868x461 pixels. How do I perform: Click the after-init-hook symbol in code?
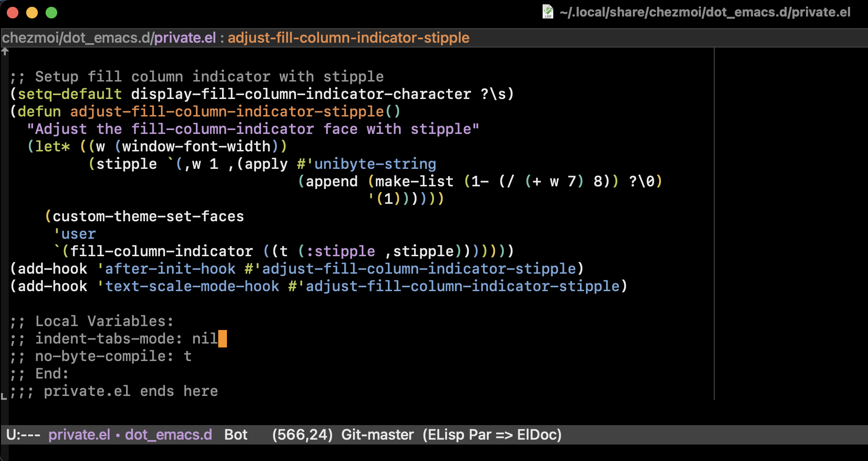(170, 269)
